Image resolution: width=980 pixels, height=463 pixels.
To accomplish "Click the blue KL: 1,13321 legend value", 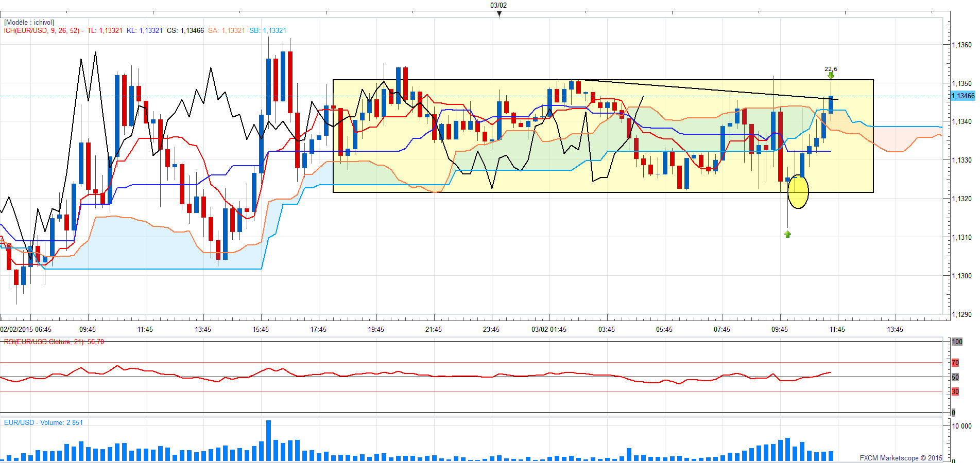I will coord(144,31).
